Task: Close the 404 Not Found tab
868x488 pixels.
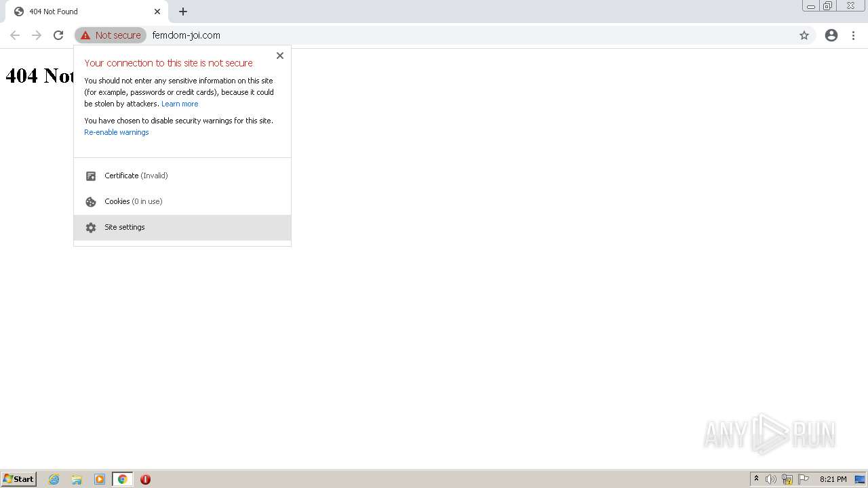Action: (x=157, y=12)
